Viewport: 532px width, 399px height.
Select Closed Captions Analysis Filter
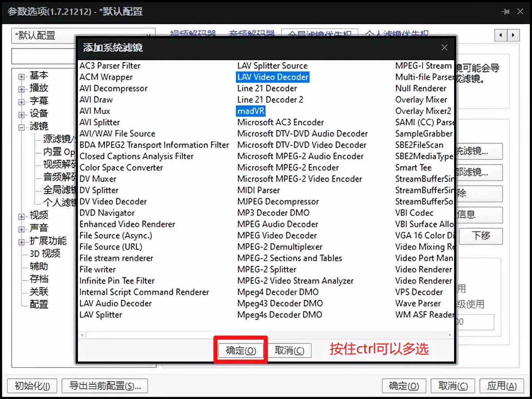[136, 156]
